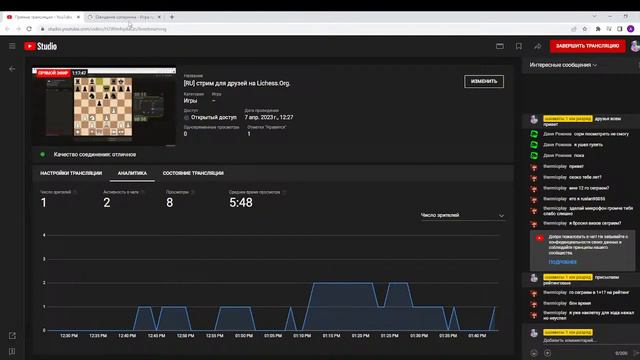Open the НАСТРОЙКИ ТРАНСЛЯЦИИ tab
The width and height of the screenshot is (640, 360).
click(x=71, y=173)
